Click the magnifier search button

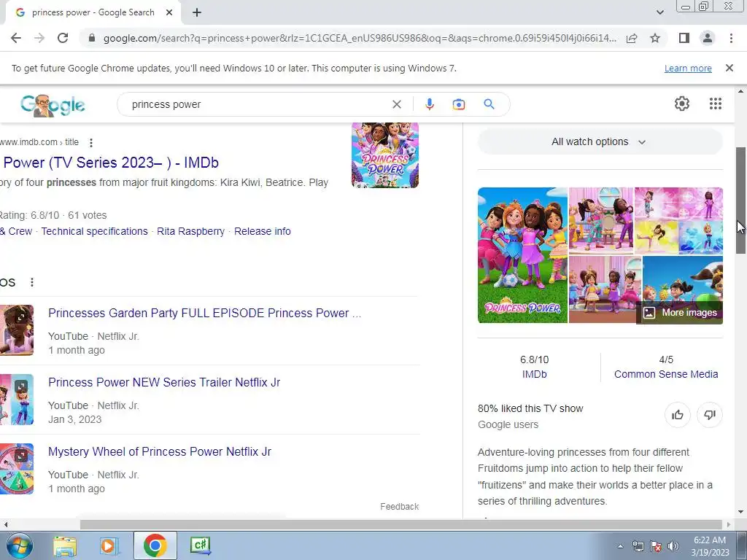[x=489, y=104]
